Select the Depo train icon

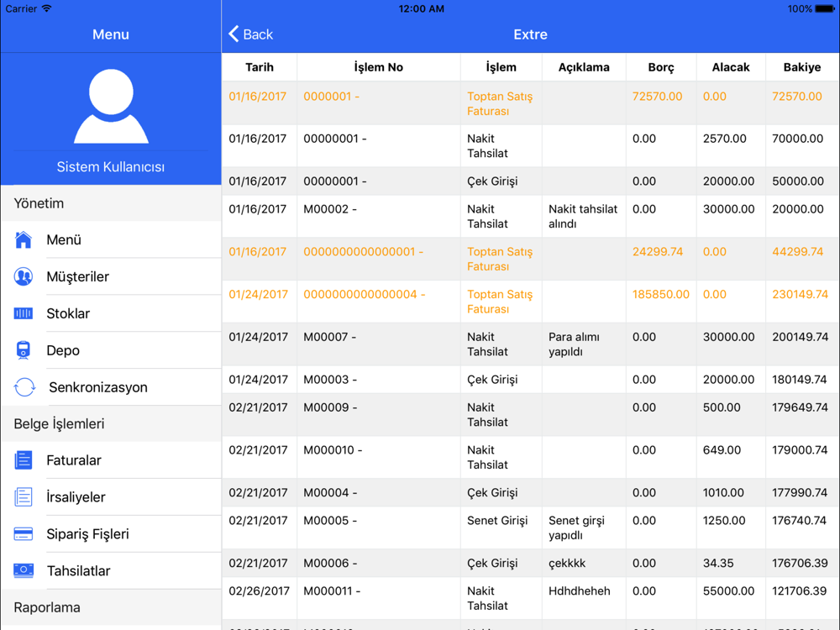click(x=24, y=350)
